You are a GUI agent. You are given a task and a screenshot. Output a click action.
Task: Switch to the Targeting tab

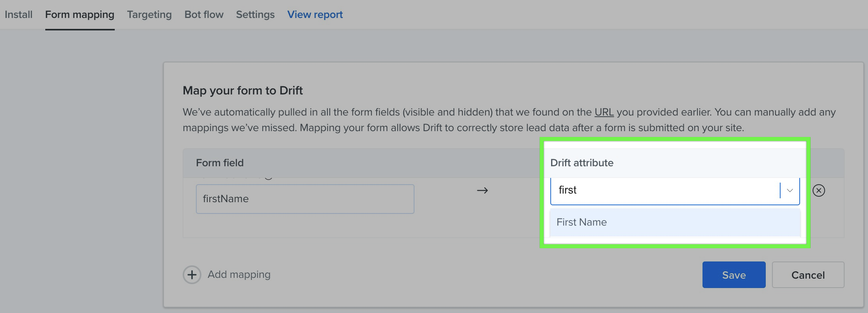(149, 14)
